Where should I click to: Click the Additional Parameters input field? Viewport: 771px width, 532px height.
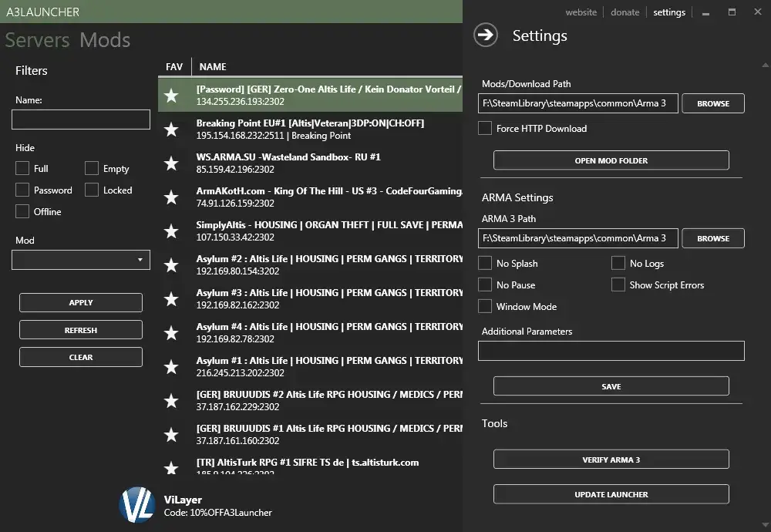point(611,351)
